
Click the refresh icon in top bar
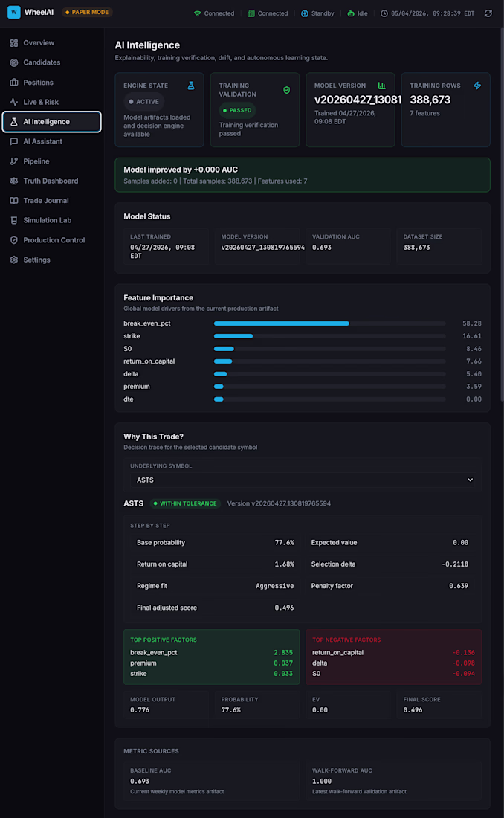pyautogui.click(x=488, y=13)
